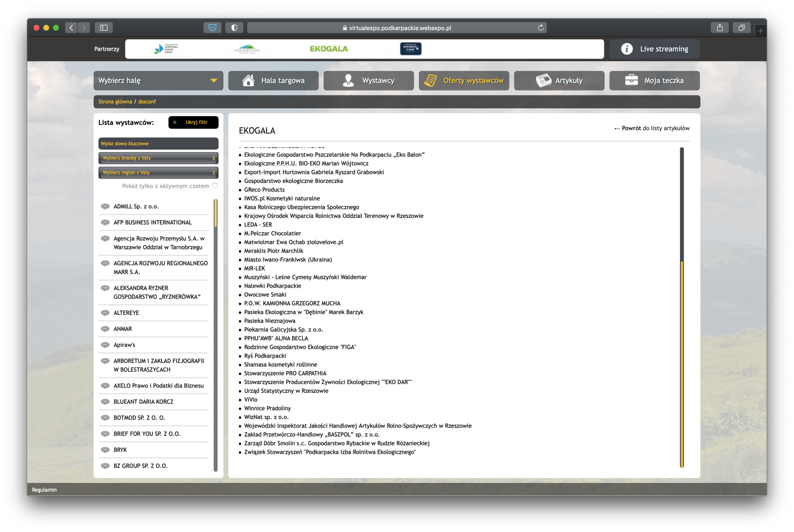794x532 pixels.
Task: Select exhibitor ADMILL Sp. z o.o.
Action: (136, 206)
